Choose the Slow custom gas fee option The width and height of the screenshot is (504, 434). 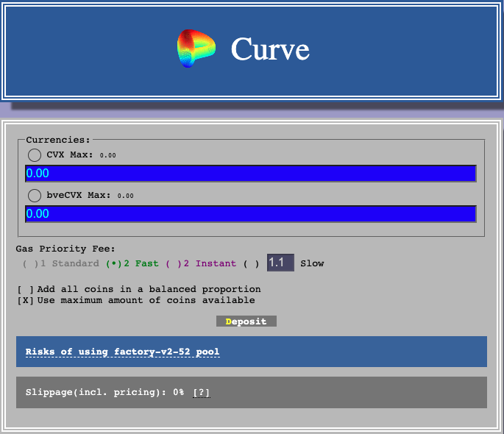(x=252, y=264)
